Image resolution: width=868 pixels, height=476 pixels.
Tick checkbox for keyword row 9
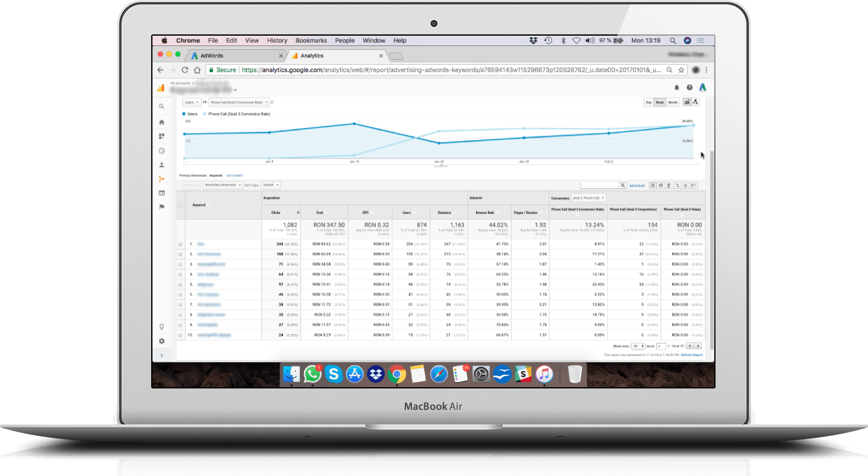pos(180,325)
